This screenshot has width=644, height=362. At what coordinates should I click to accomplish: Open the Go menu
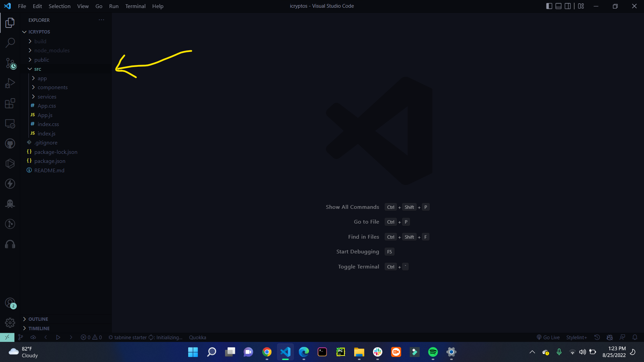point(99,6)
